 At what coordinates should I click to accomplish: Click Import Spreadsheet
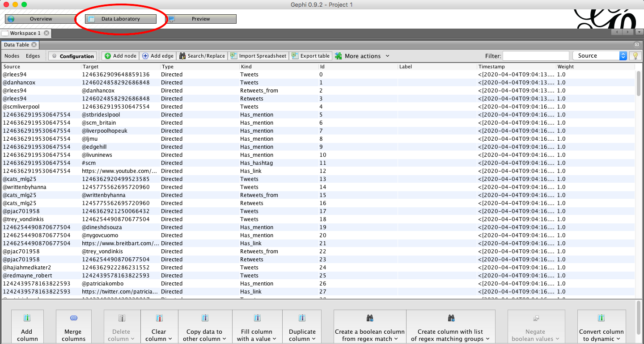tap(258, 56)
